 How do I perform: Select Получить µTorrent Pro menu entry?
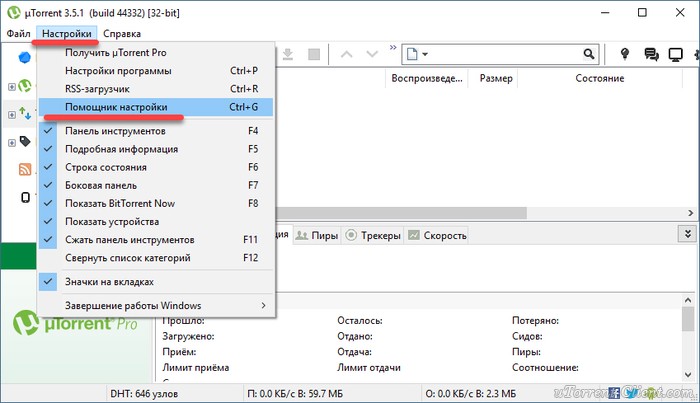pos(156,53)
